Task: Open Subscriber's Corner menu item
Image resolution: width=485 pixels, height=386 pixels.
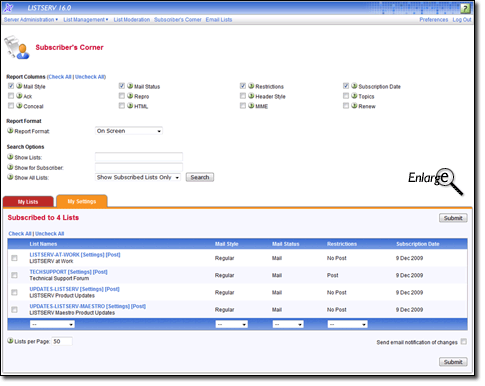Action: tap(178, 20)
